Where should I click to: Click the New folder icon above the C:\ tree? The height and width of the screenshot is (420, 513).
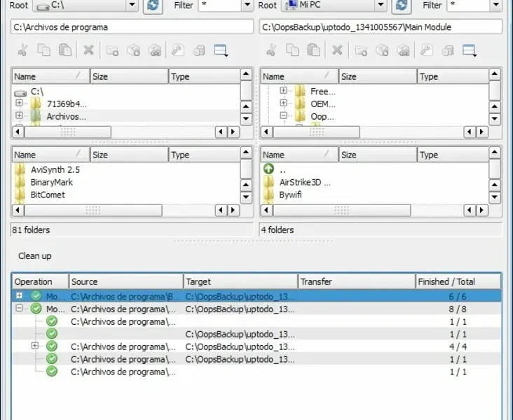tap(112, 50)
